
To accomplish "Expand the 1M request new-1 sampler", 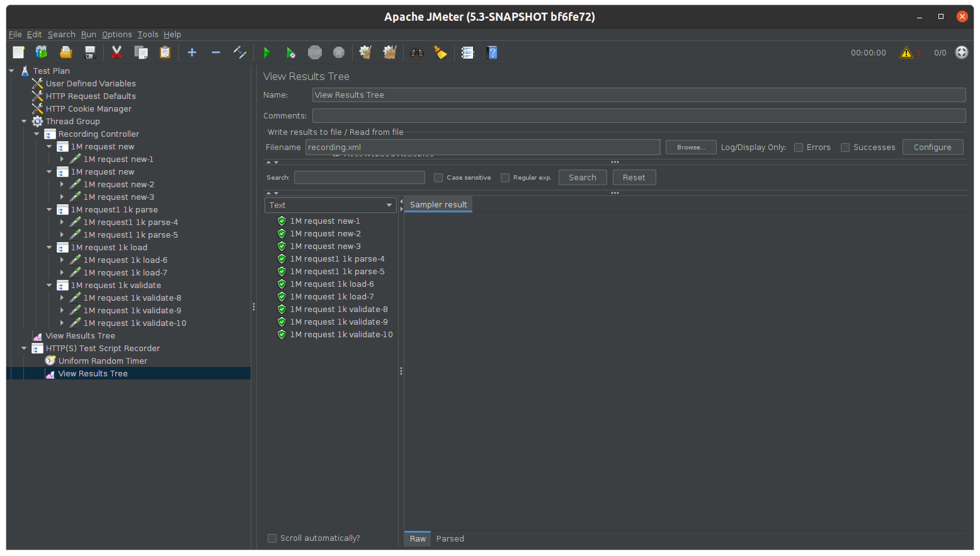I will [62, 159].
